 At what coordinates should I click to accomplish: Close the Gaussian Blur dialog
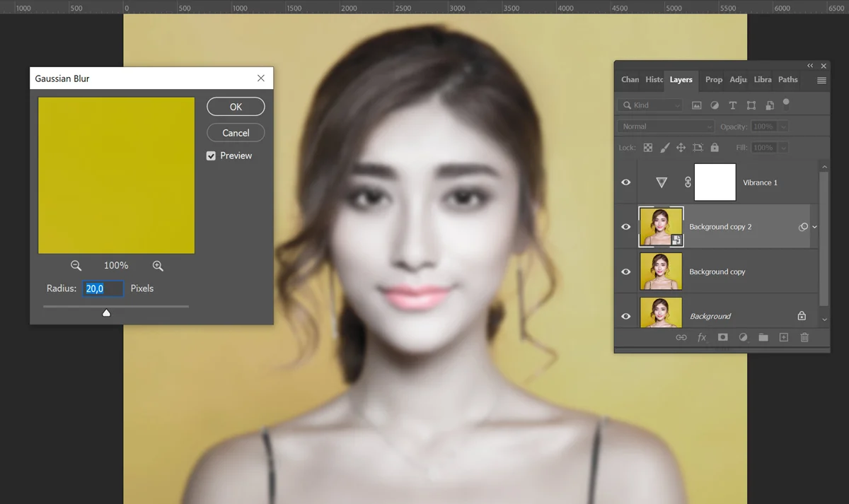point(261,78)
